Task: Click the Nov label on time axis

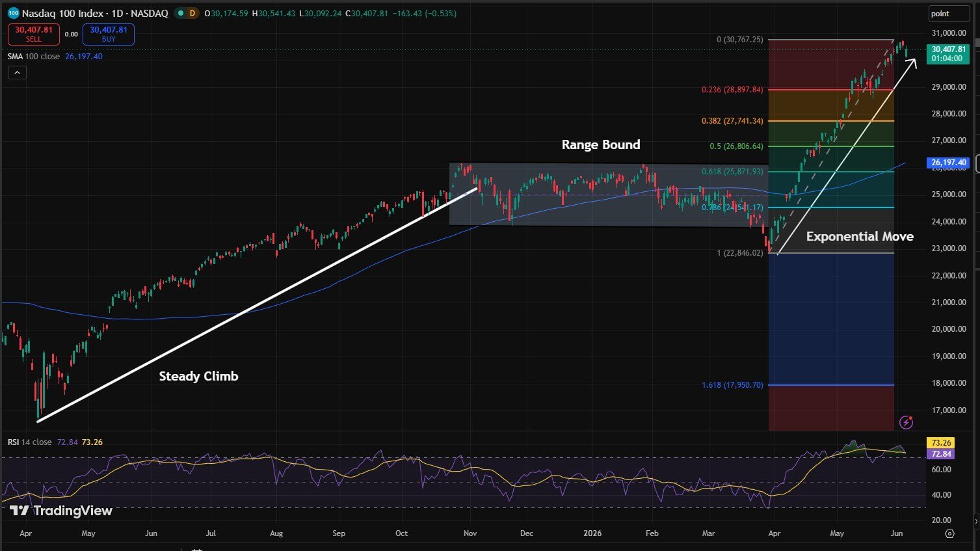Action: 470,533
